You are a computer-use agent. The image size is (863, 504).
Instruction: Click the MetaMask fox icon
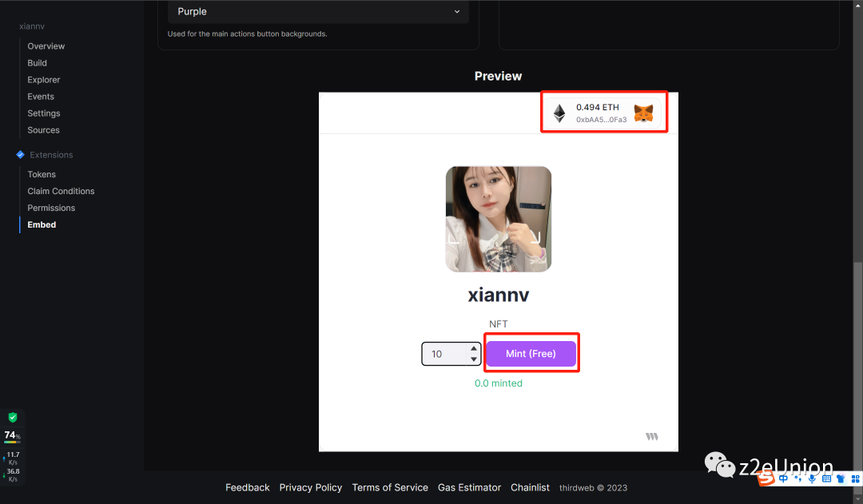click(x=643, y=113)
